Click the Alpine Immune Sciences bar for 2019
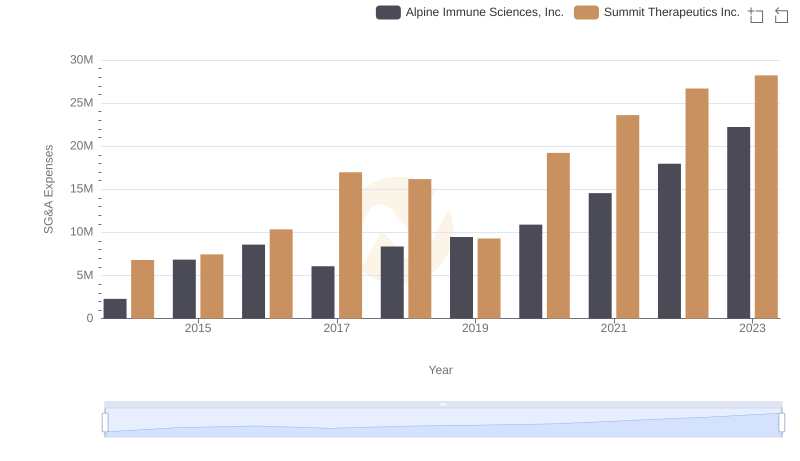This screenshot has height=461, width=800. pos(461,277)
